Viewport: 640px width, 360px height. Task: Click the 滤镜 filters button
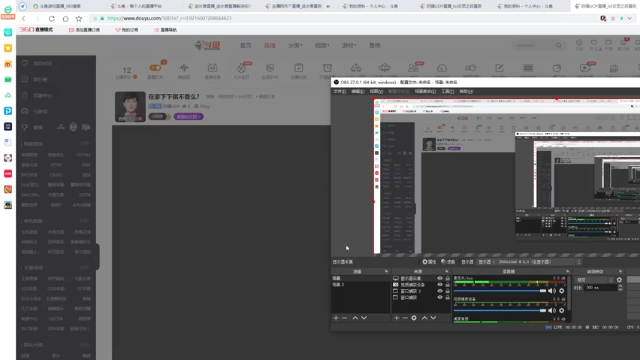pyautogui.click(x=448, y=262)
